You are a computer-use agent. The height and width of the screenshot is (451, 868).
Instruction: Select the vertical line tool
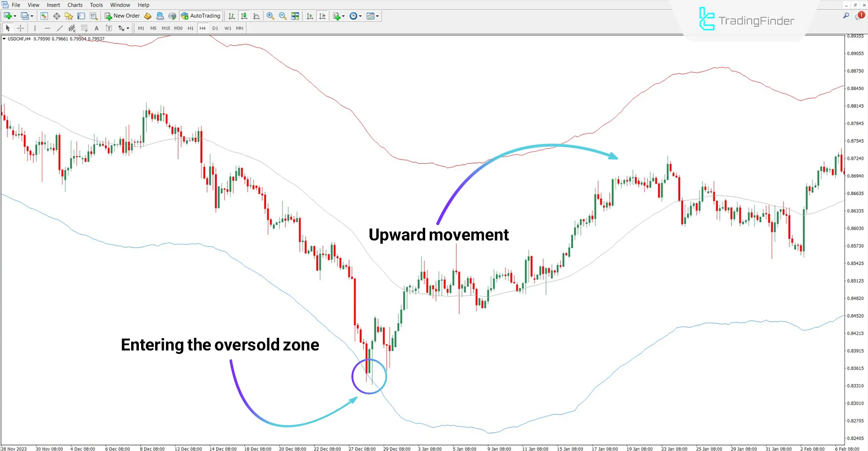[x=35, y=28]
